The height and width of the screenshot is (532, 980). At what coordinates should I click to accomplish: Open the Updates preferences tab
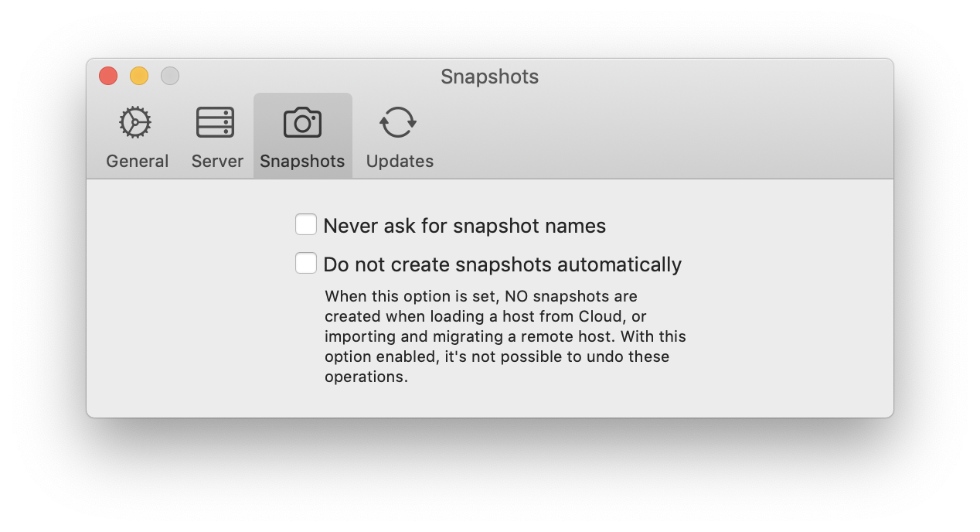click(398, 135)
